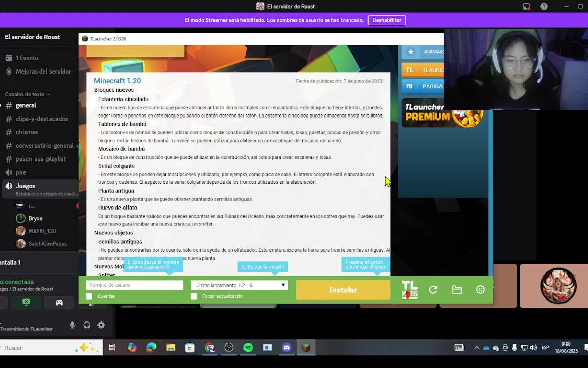Click Establece un estado de canal
The width and height of the screenshot is (588, 368).
[x=46, y=194]
